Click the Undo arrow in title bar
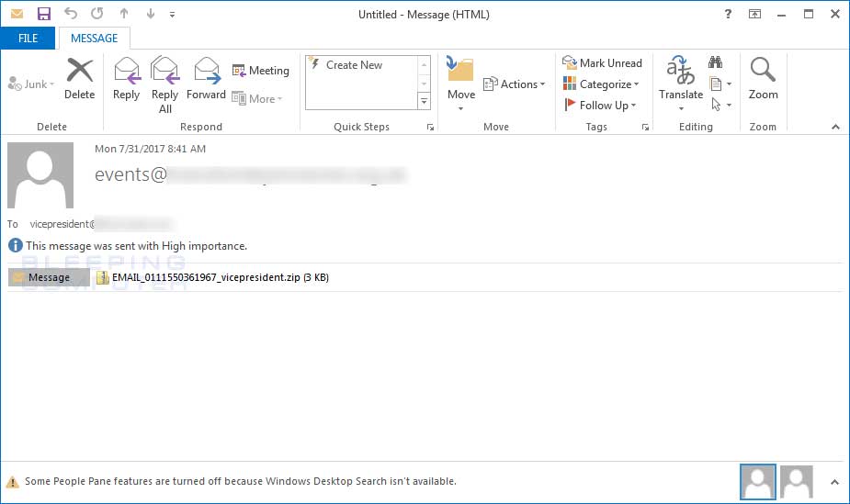Viewport: 850px width, 504px height. pyautogui.click(x=71, y=14)
